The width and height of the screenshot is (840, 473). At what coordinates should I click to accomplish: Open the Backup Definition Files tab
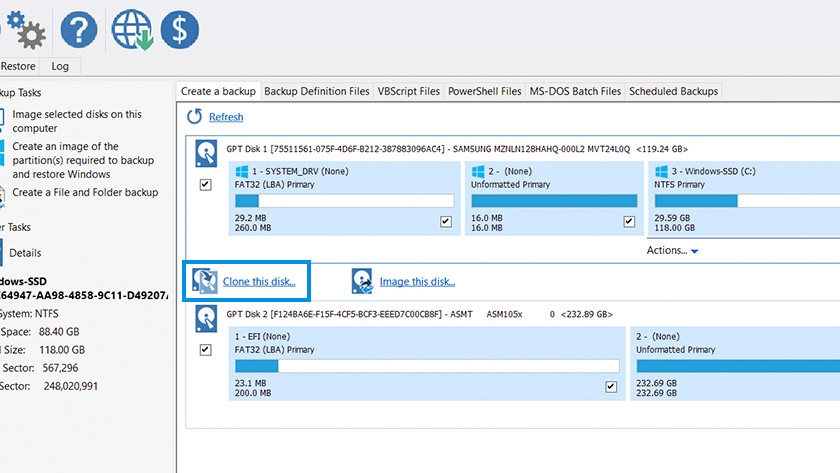[316, 91]
